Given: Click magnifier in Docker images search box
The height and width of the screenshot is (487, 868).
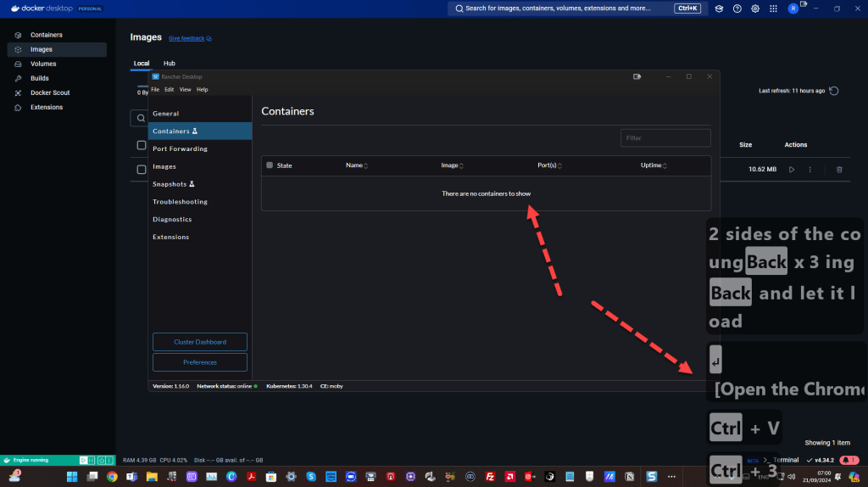Looking at the screenshot, I should (142, 118).
